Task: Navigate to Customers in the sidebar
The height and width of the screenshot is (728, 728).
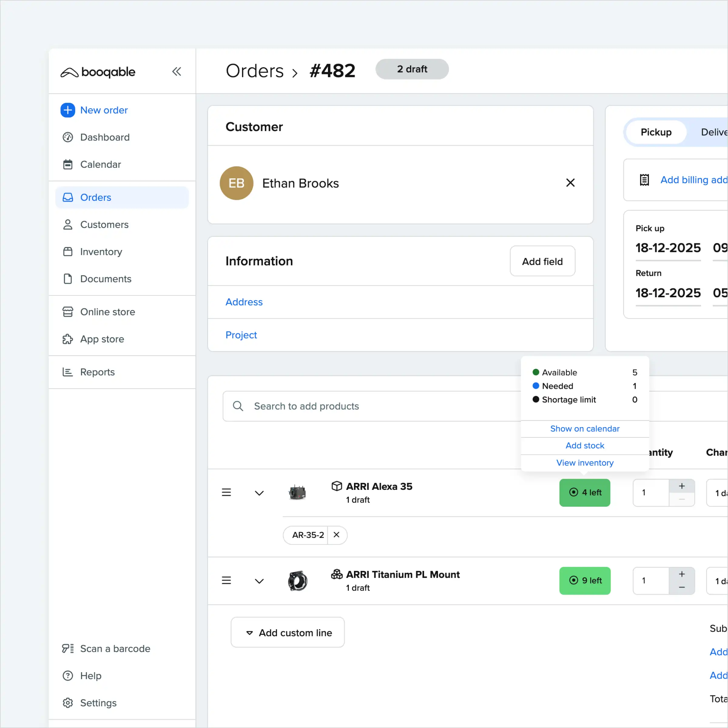Action: point(104,224)
